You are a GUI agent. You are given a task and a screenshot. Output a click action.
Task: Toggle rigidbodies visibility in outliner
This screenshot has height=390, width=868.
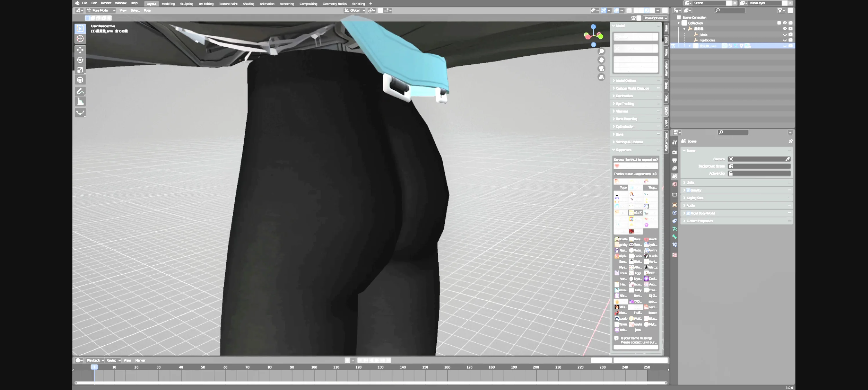pyautogui.click(x=784, y=40)
